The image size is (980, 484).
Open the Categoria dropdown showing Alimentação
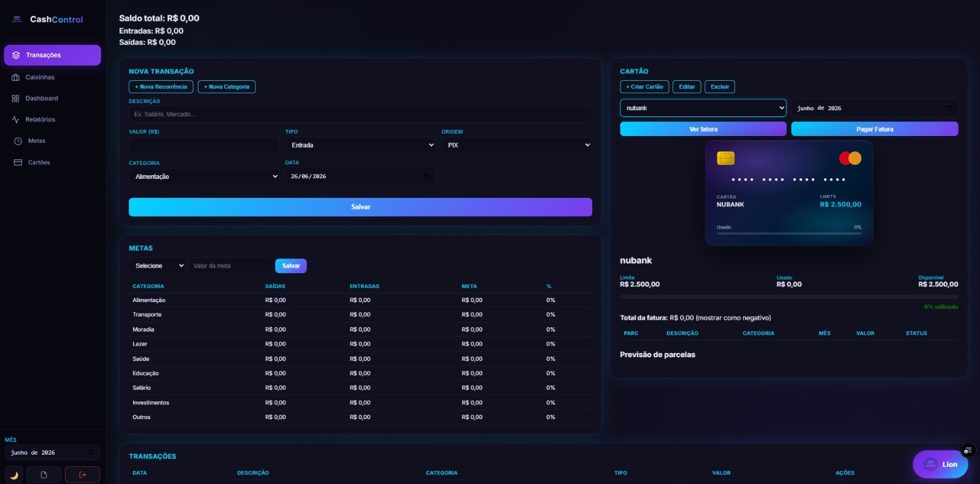[204, 176]
